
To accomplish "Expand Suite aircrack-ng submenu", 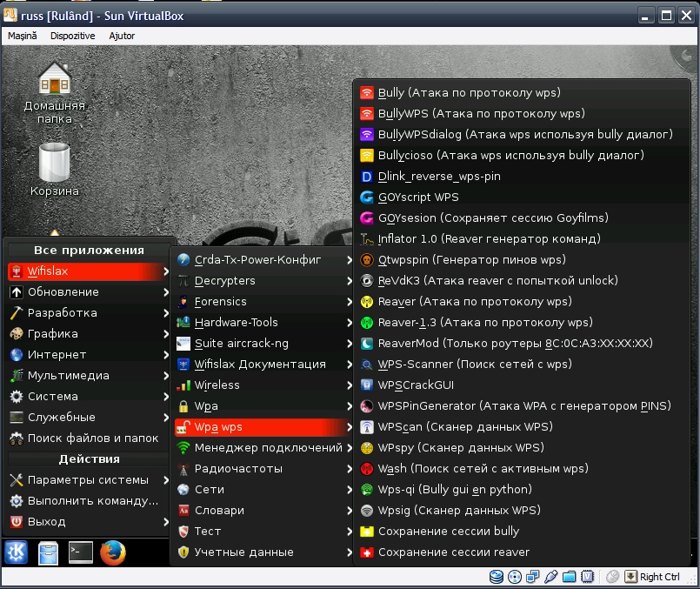I will 263,344.
